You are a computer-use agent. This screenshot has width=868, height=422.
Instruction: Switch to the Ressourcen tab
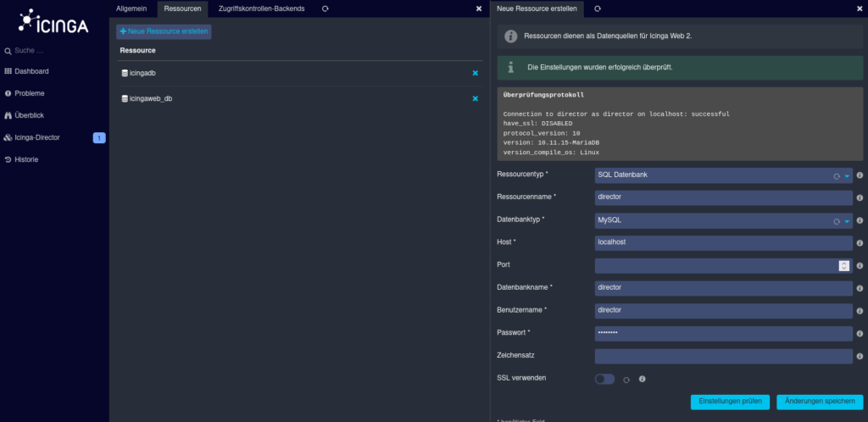point(183,8)
